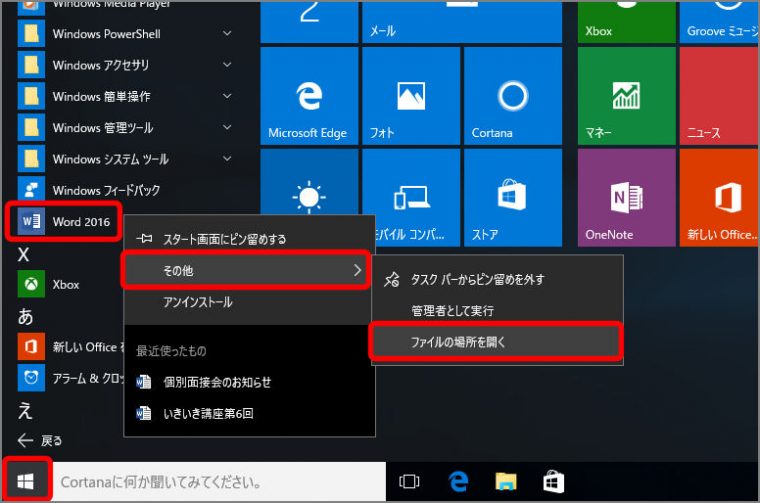Open アラーム & クロック in the app list
The height and width of the screenshot is (503, 760).
(70, 378)
